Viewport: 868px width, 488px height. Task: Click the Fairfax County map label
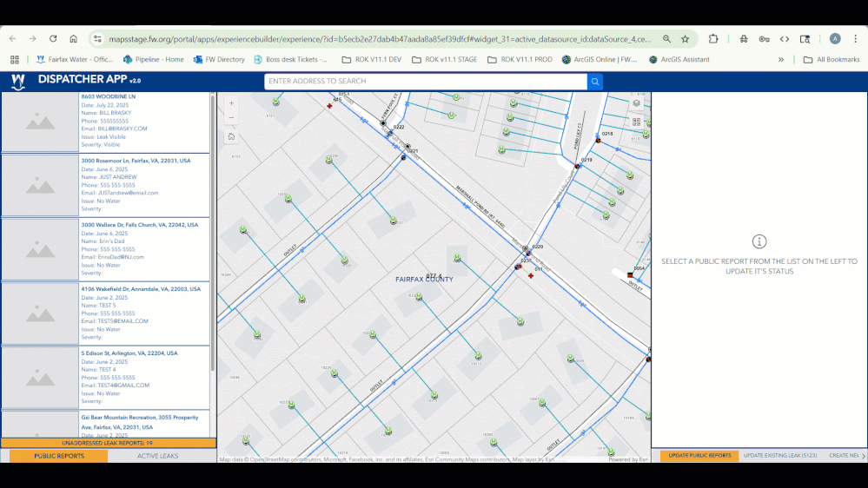click(x=424, y=280)
